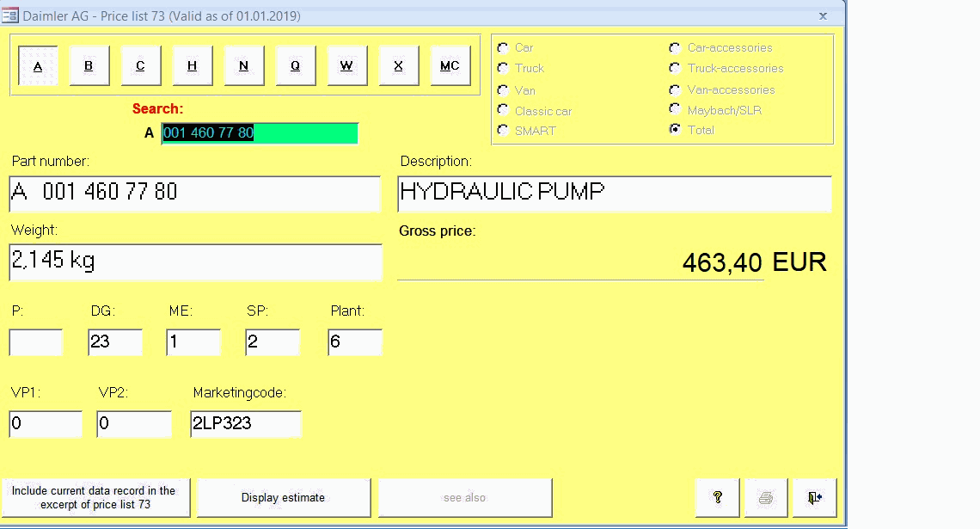This screenshot has width=980, height=529.
Task: Click the help question mark icon
Action: pos(718,498)
